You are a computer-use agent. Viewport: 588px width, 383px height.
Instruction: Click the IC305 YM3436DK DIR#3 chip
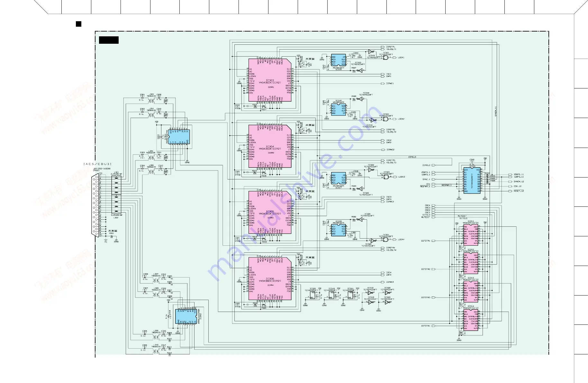coord(270,212)
